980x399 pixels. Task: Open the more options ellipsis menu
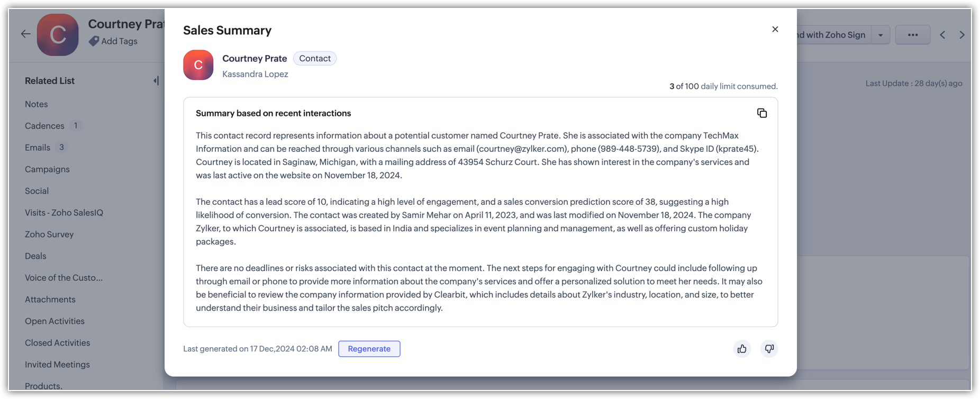pyautogui.click(x=912, y=35)
